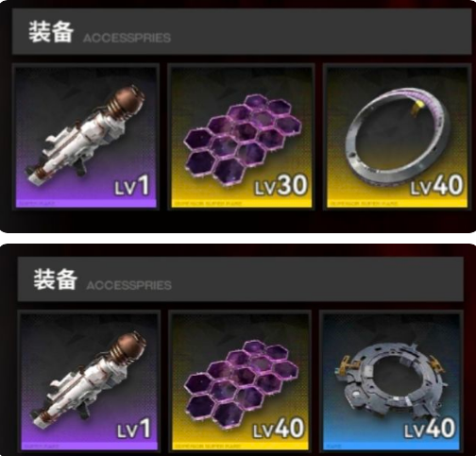476x456 pixels.
Task: Click the LV40 label on the hexagon armor
Action: [x=279, y=429]
